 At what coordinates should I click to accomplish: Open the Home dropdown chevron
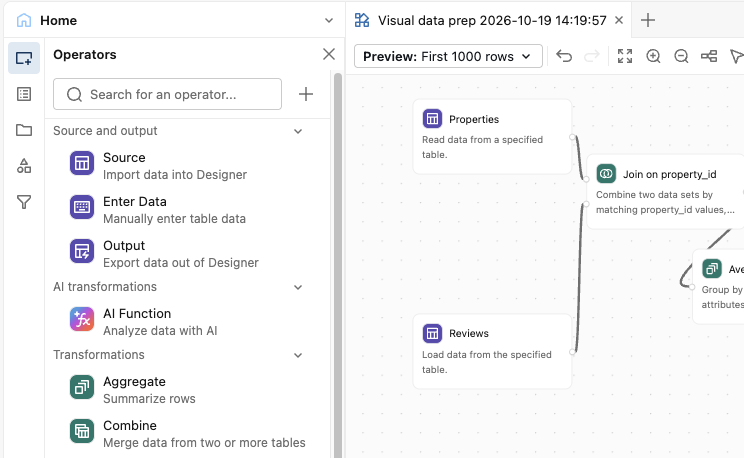pos(329,20)
